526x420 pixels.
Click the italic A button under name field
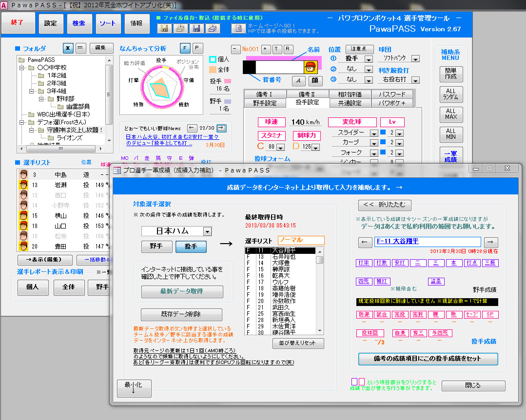[298, 80]
